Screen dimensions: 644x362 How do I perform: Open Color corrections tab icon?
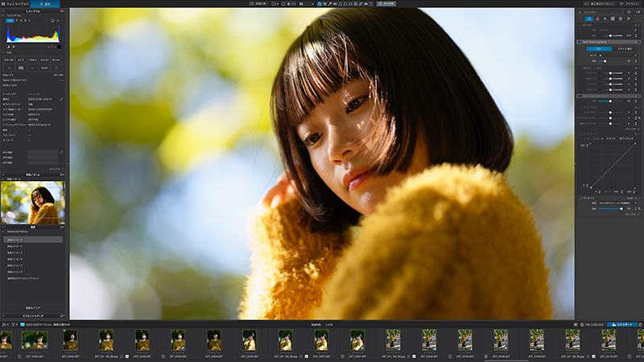(597, 19)
